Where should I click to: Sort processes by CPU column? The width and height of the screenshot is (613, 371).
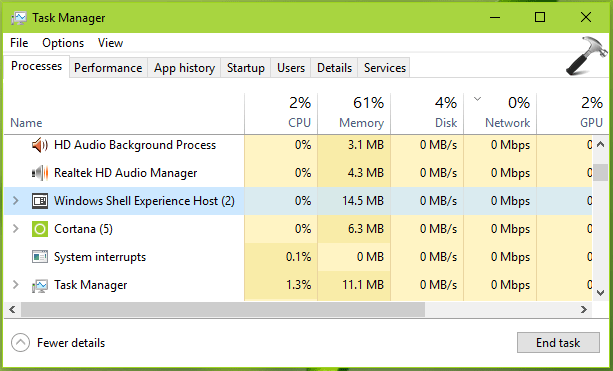click(281, 113)
